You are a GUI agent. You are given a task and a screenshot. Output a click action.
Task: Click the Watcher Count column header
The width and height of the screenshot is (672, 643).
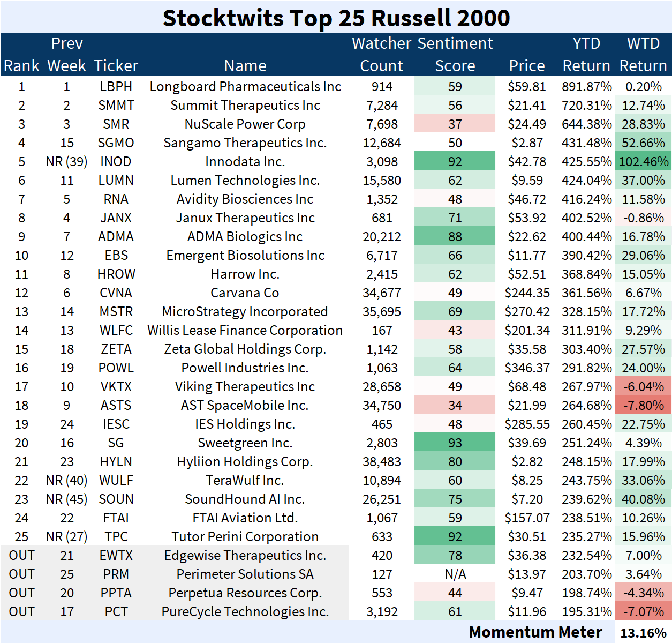[x=381, y=55]
